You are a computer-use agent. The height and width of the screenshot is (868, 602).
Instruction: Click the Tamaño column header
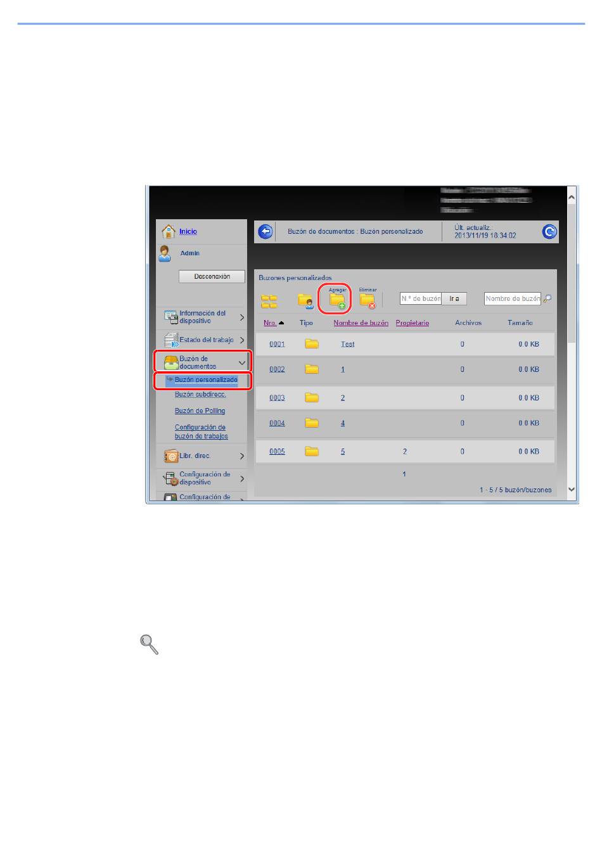coord(520,323)
